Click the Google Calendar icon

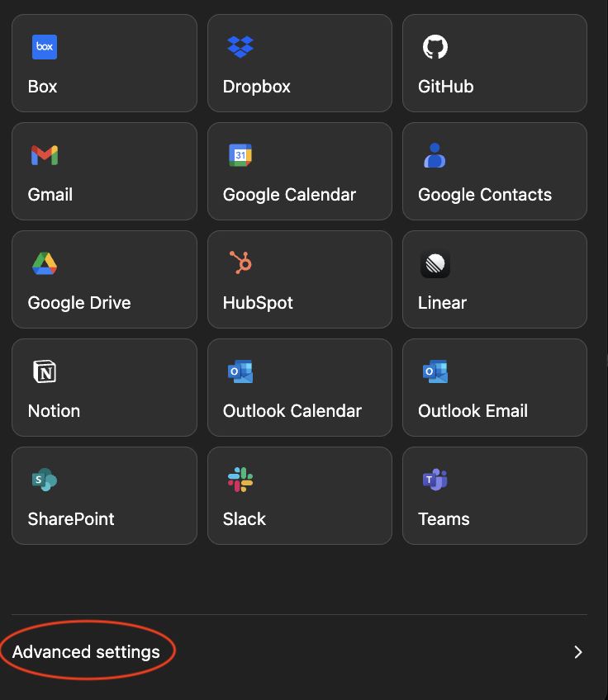(x=240, y=155)
